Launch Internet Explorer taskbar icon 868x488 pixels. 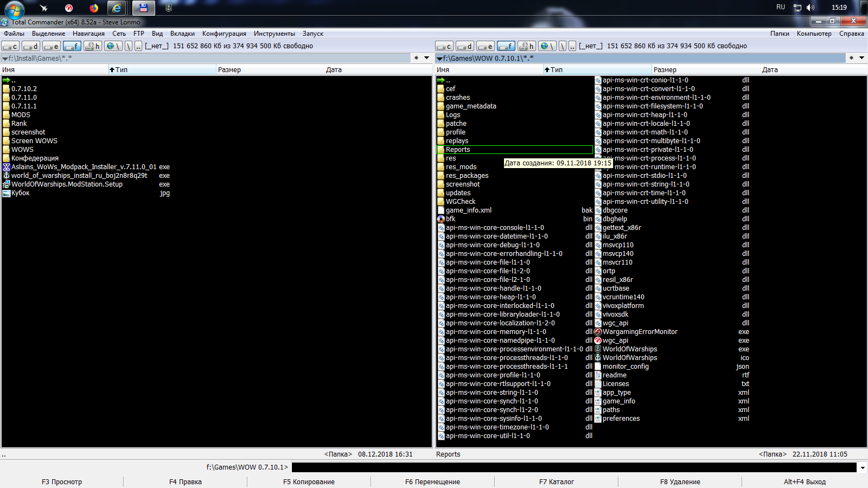click(x=117, y=8)
